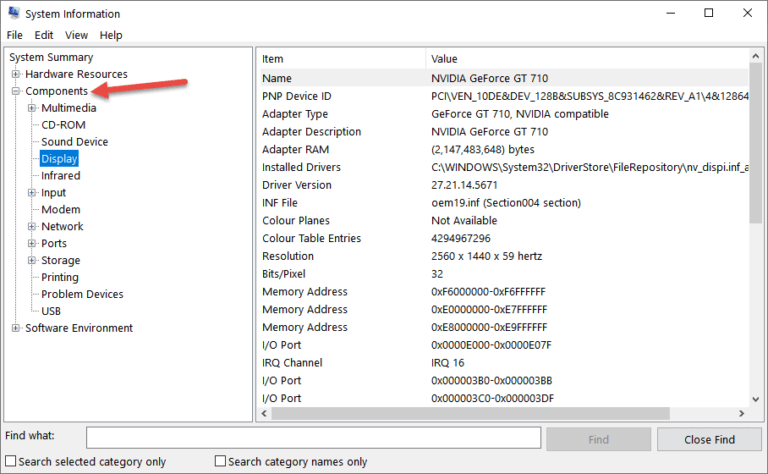Click the Find button
Image resolution: width=768 pixels, height=474 pixels.
[x=599, y=440]
